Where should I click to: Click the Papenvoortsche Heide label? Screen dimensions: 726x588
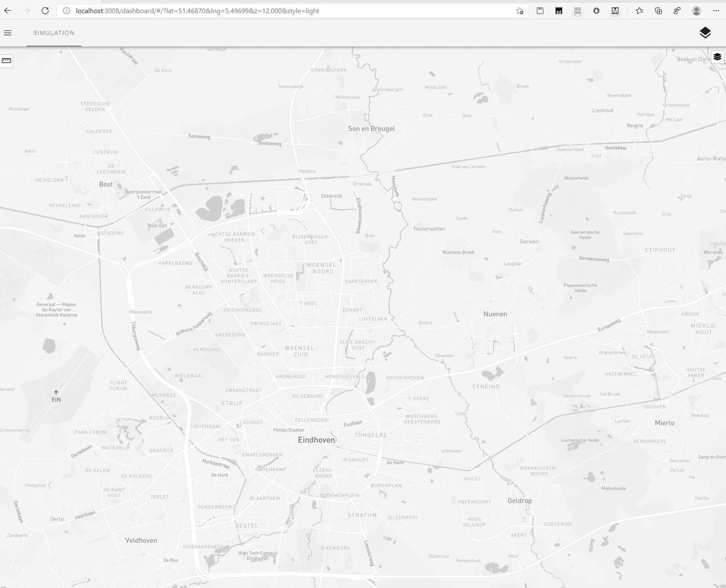pyautogui.click(x=580, y=288)
